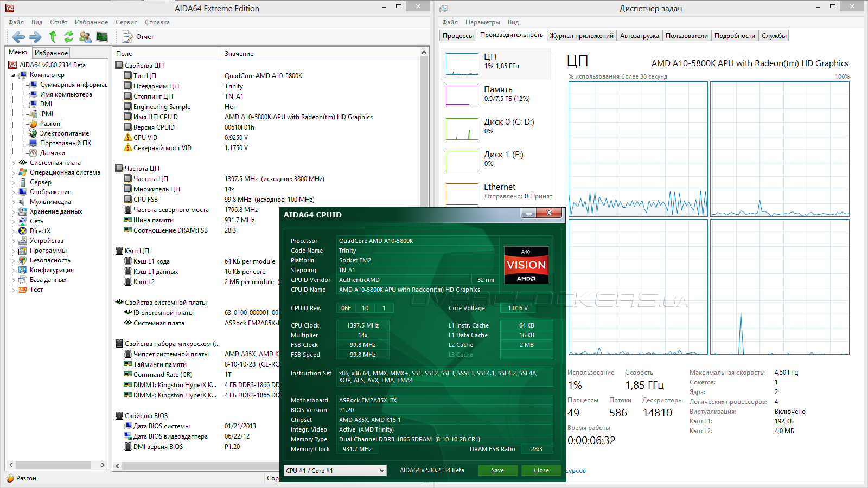Open the Избранное menu in AIDA64 menu bar

coord(92,22)
